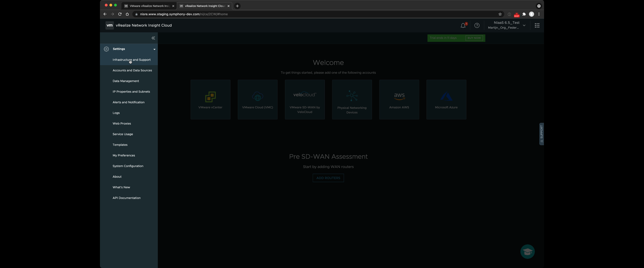Click the info circle extension icon
The height and width of the screenshot is (268, 644).
point(509,14)
